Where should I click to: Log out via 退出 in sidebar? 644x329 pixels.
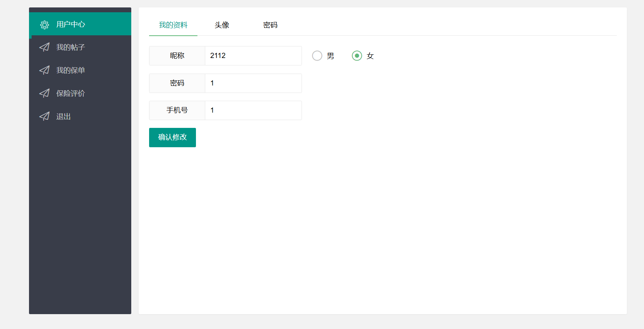coord(64,116)
